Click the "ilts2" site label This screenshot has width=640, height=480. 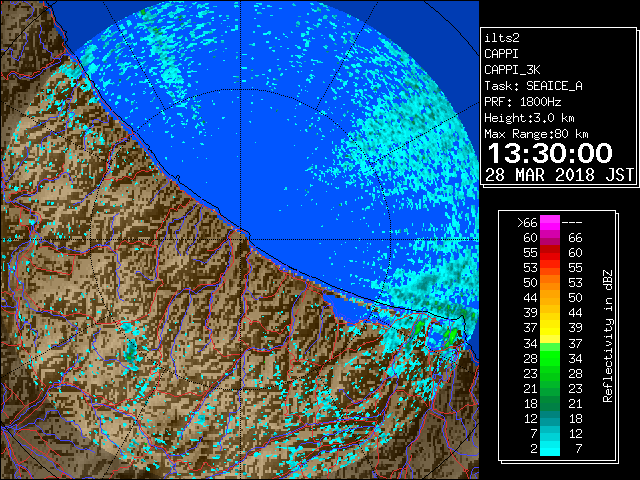502,38
